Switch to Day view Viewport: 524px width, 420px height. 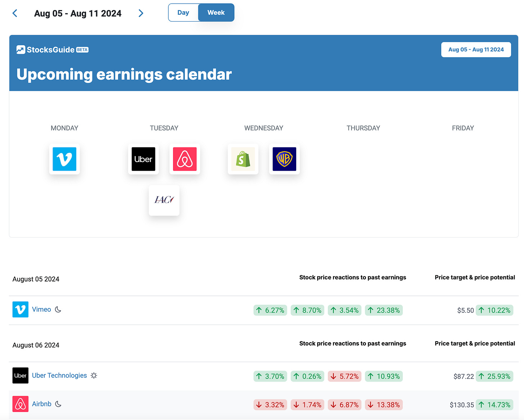click(x=183, y=13)
